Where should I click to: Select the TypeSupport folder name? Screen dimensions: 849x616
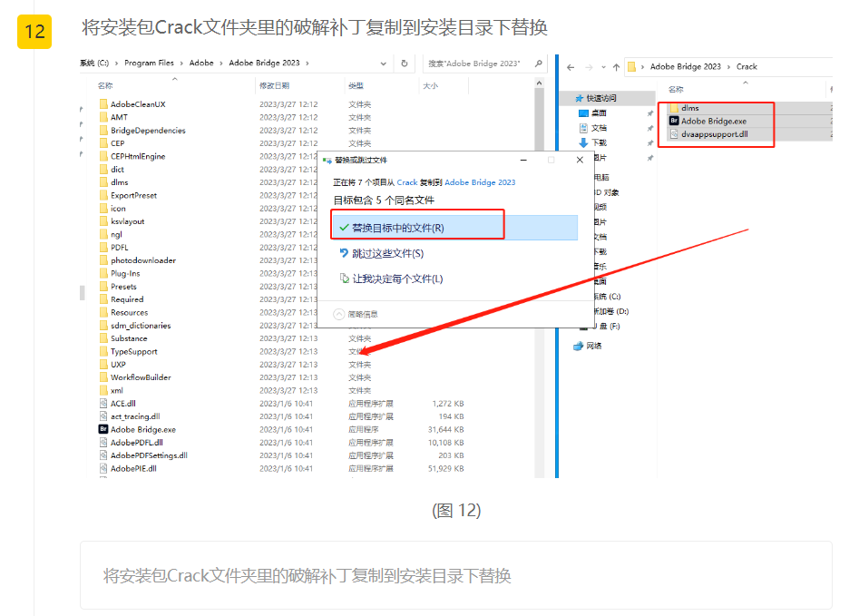point(133,352)
